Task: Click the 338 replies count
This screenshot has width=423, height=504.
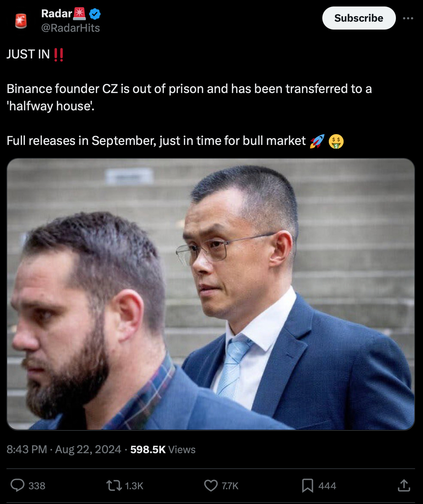Action: 37,486
